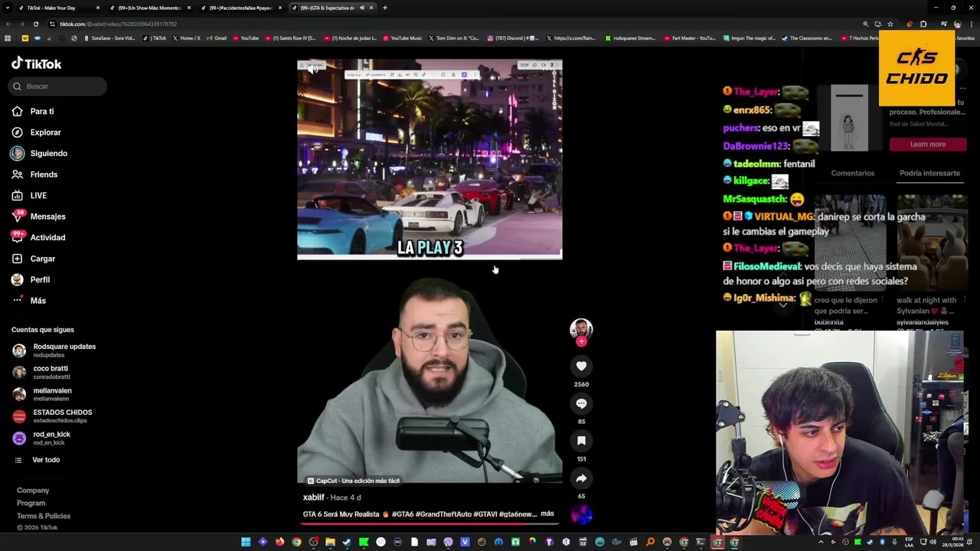The height and width of the screenshot is (551, 980).
Task: Open a new browser tab
Action: pos(384,8)
